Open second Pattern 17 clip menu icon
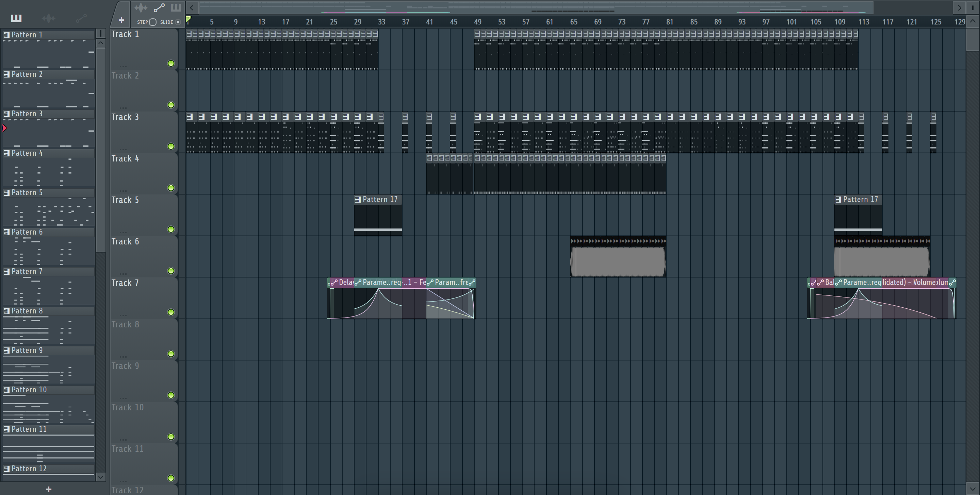 pyautogui.click(x=838, y=200)
